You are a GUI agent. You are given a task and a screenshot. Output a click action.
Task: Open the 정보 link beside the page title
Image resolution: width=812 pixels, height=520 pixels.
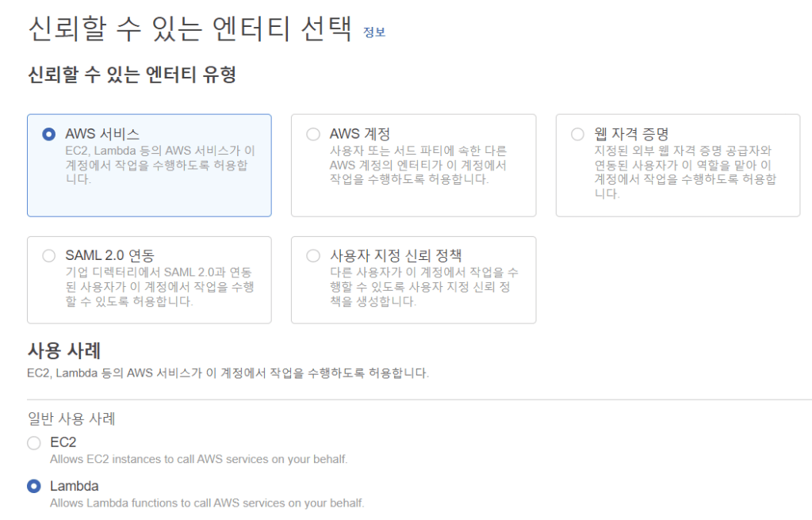click(373, 32)
